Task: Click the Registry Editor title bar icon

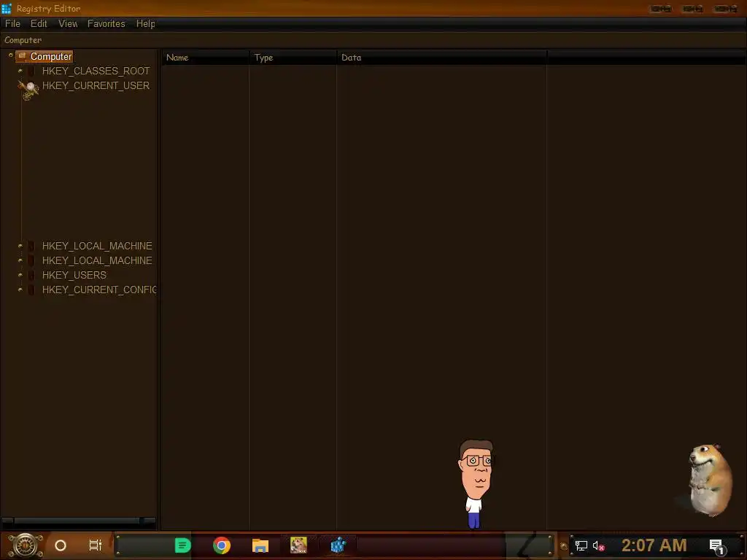Action: (x=6, y=8)
